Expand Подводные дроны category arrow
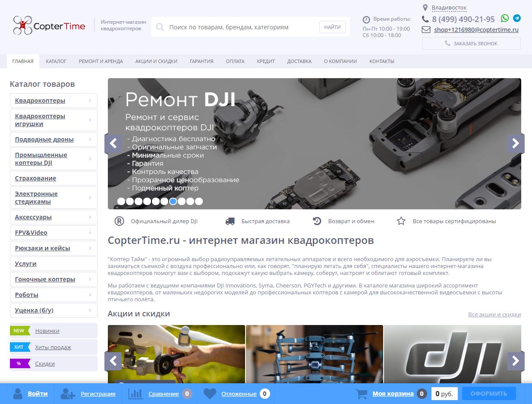This screenshot has width=532, height=404. click(x=90, y=139)
